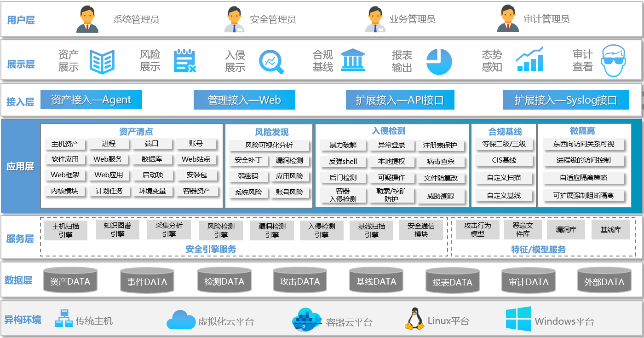644x338 pixels.
Task: Click the 资产清点 heading
Action: [x=136, y=132]
